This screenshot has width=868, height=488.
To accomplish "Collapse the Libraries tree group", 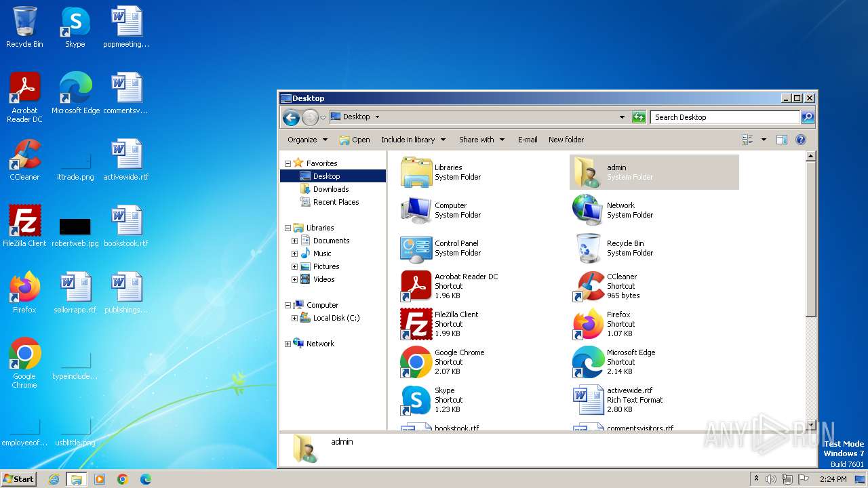I will (x=288, y=228).
